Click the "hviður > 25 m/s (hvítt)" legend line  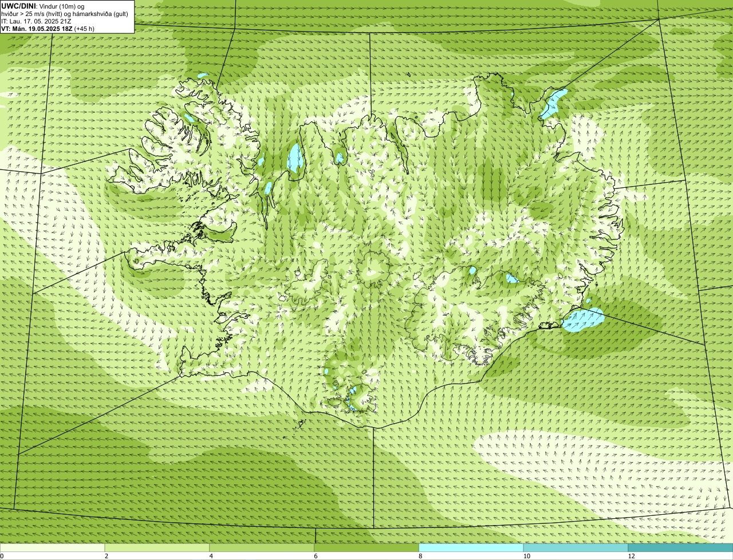66,14
